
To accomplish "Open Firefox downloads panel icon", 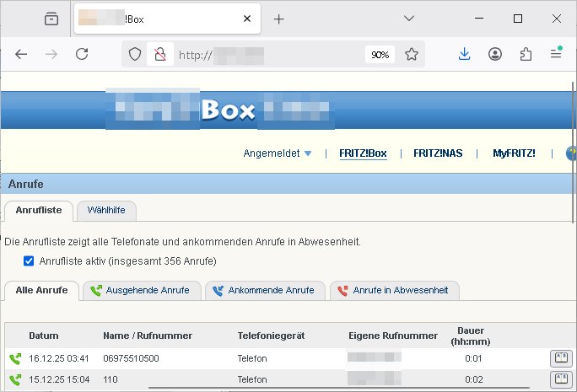I will [x=464, y=54].
